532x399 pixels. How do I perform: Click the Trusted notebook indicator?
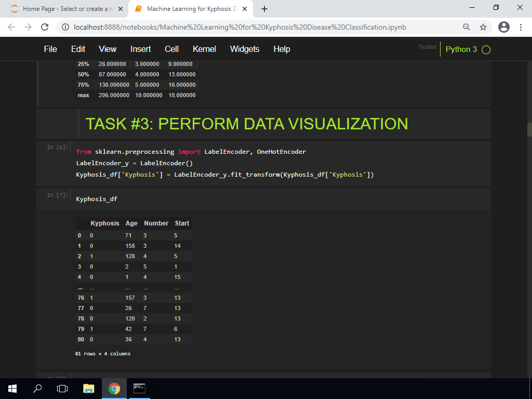click(x=427, y=47)
